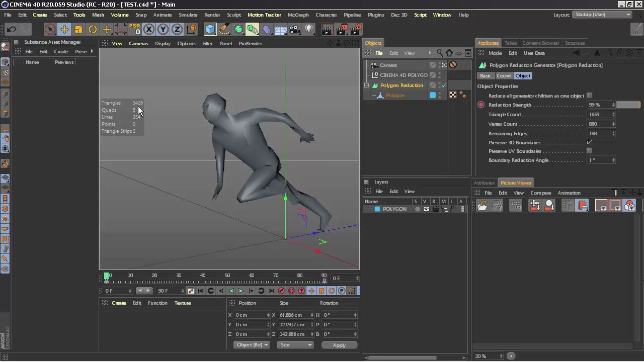Toggle the POLYGON layer visibility icon
Viewport: 644px width, 362px height.
click(426, 209)
